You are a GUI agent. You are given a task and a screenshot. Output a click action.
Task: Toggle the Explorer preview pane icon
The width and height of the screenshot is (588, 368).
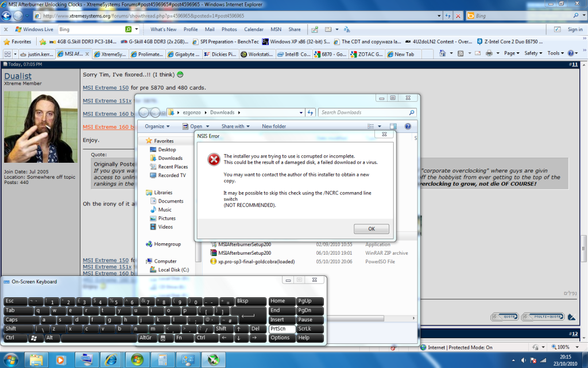(x=393, y=126)
